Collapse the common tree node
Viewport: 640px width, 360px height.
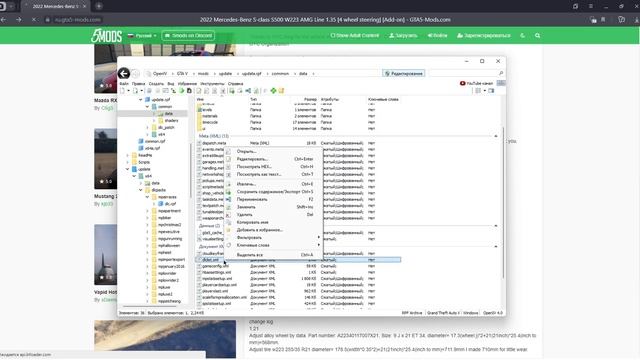148,107
